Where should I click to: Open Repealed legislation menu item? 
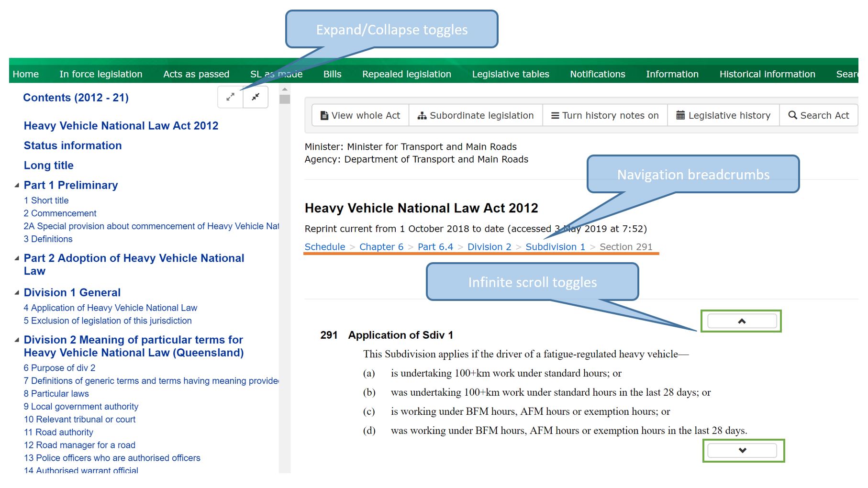[406, 74]
